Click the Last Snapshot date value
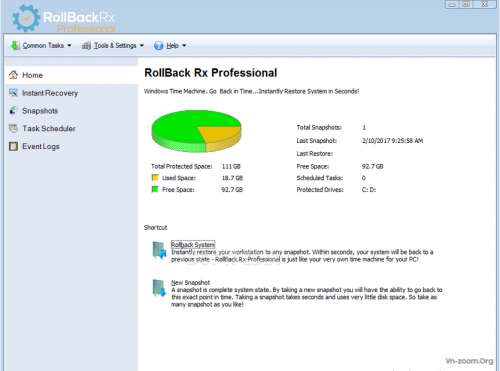 (x=392, y=141)
